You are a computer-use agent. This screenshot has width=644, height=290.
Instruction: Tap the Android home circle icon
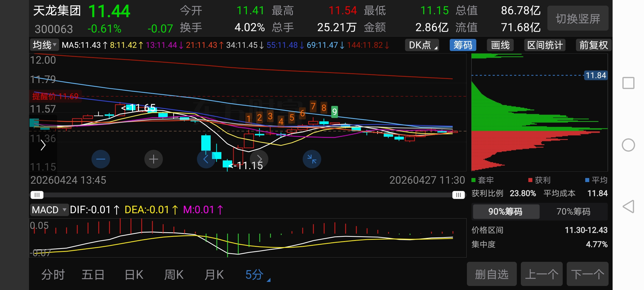click(628, 145)
